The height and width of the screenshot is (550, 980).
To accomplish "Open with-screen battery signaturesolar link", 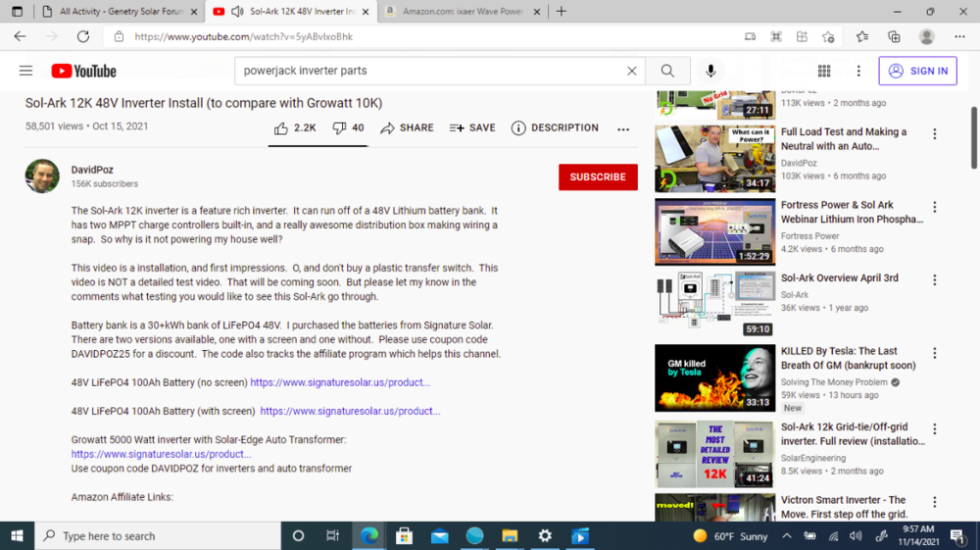I will tap(350, 411).
